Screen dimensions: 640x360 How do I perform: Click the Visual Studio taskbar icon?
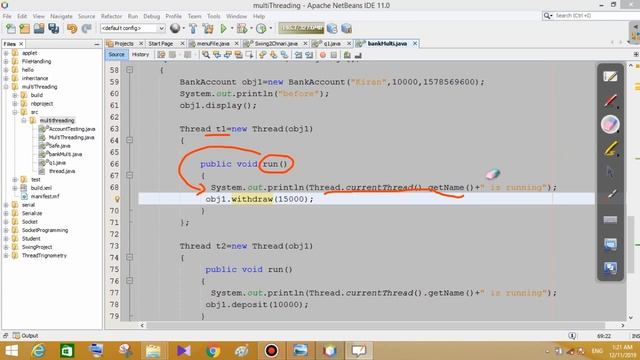pos(184,351)
